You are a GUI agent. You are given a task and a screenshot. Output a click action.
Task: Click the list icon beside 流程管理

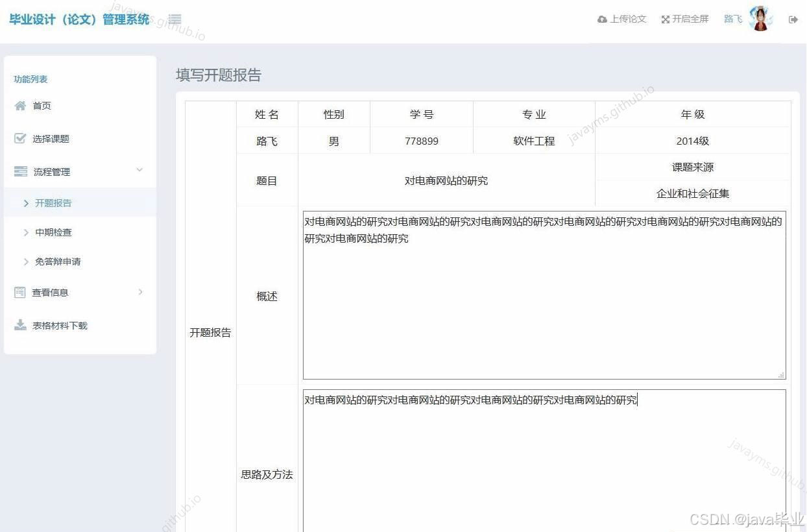(21, 171)
